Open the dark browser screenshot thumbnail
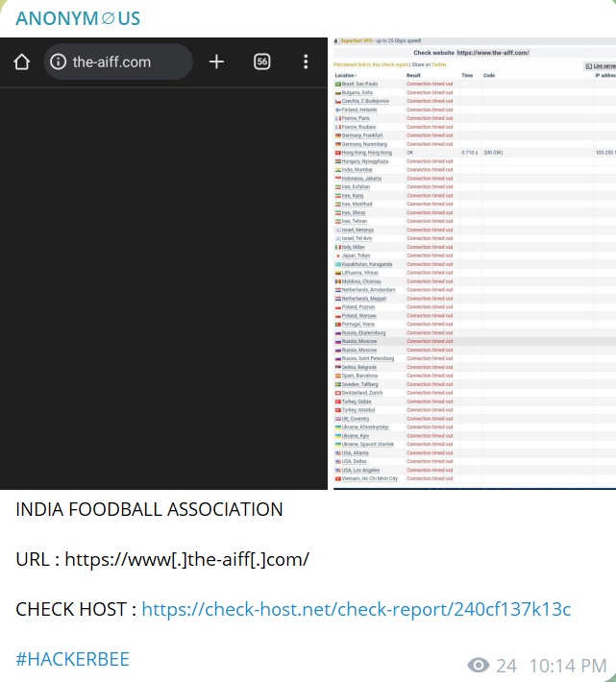Viewport: 616px width, 682px height. tap(164, 288)
